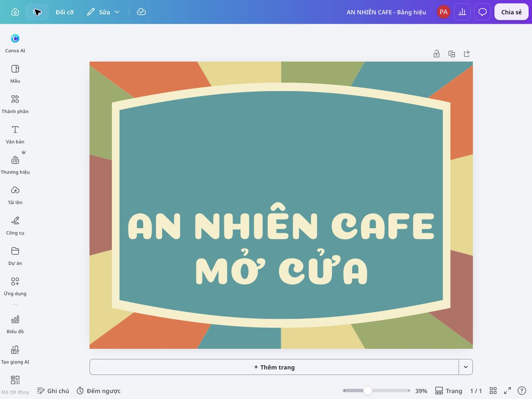
Task: Open the help question mark icon
Action: pos(522,391)
